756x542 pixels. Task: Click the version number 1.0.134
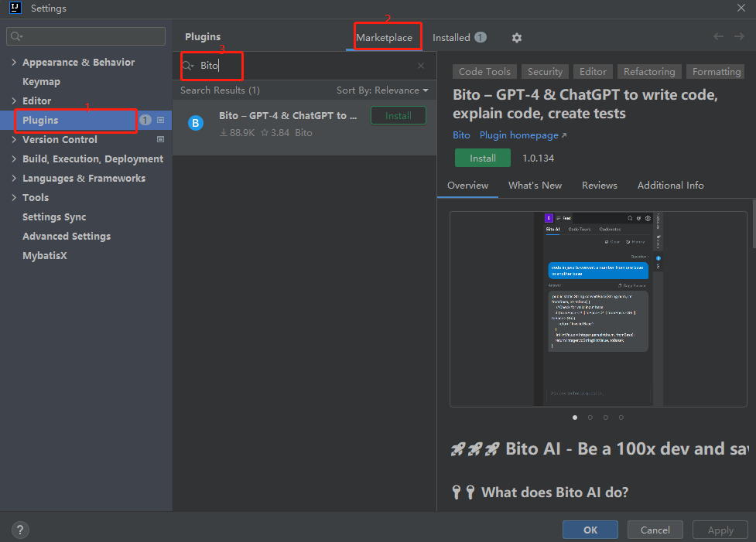tap(538, 158)
